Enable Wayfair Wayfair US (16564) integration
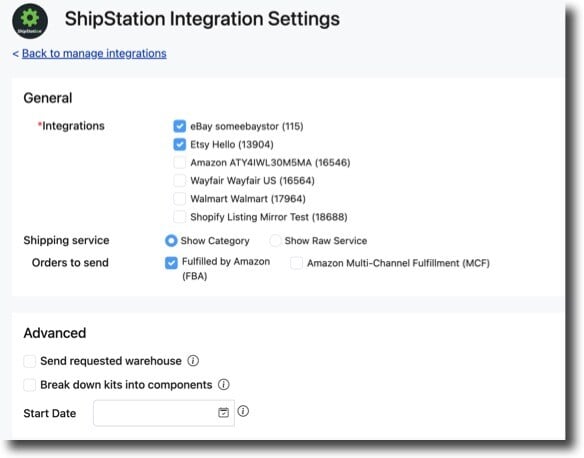The image size is (584, 458). (x=180, y=180)
